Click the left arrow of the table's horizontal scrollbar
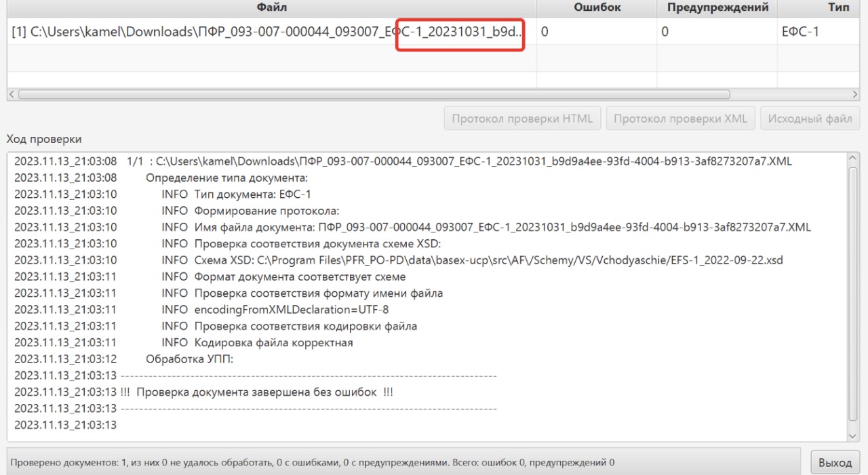 (x=12, y=95)
